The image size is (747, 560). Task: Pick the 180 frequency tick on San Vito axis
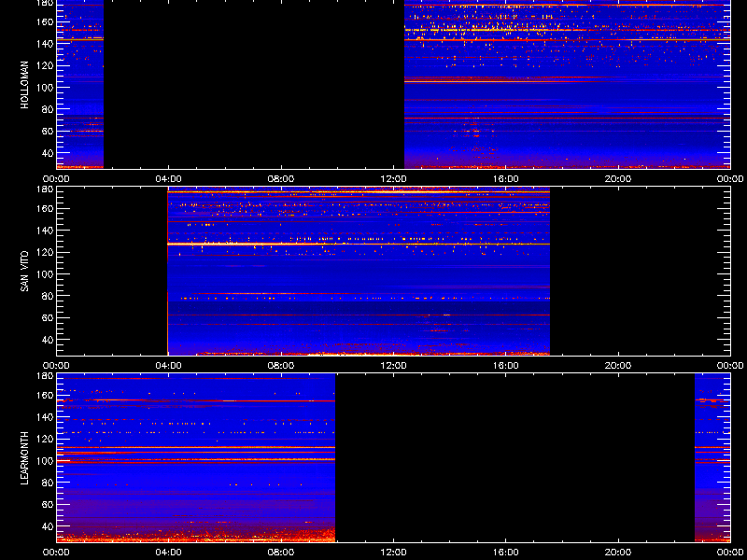tap(44, 189)
